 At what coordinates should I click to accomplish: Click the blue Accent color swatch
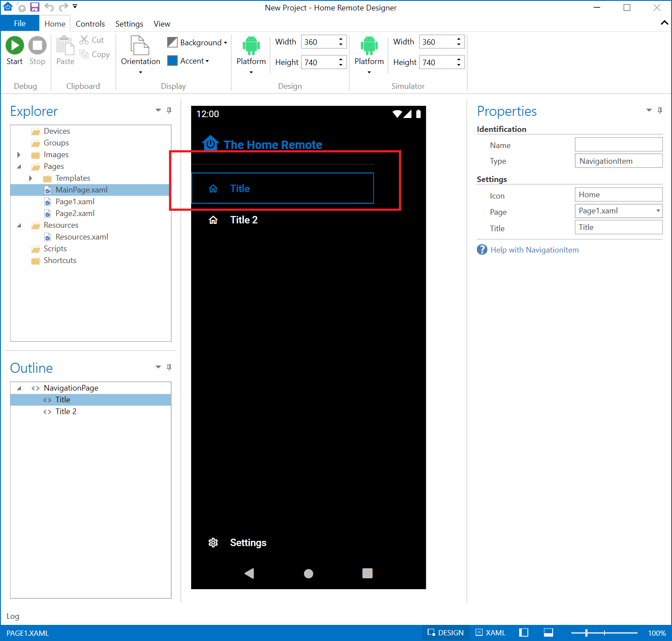click(x=172, y=61)
